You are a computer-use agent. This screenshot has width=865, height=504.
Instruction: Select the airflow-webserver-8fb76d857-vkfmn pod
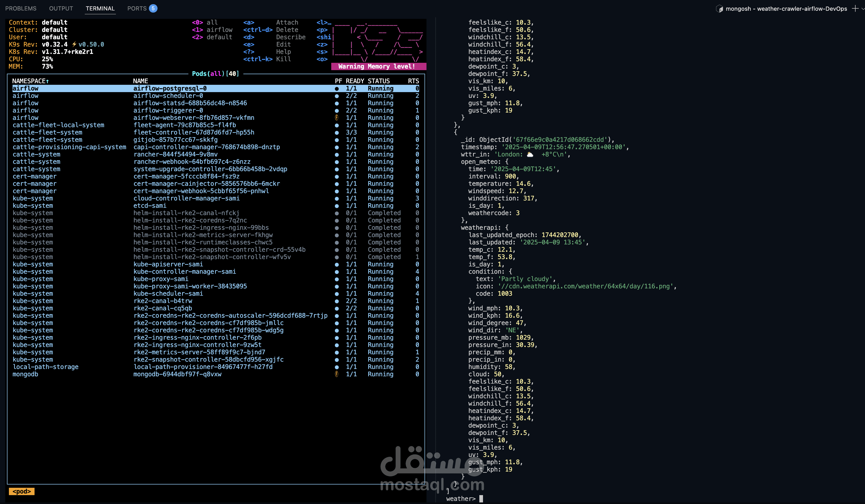194,118
